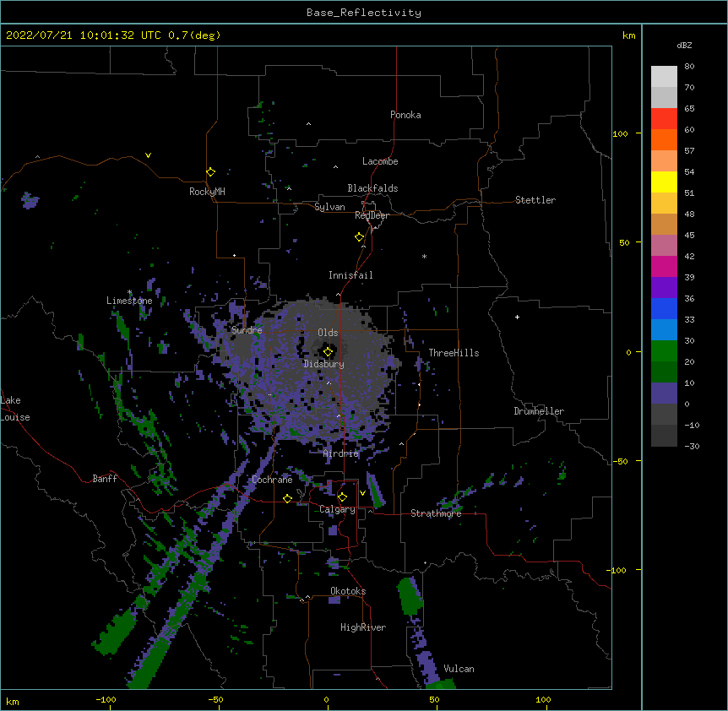Click the dBZ legend heading

click(x=684, y=46)
